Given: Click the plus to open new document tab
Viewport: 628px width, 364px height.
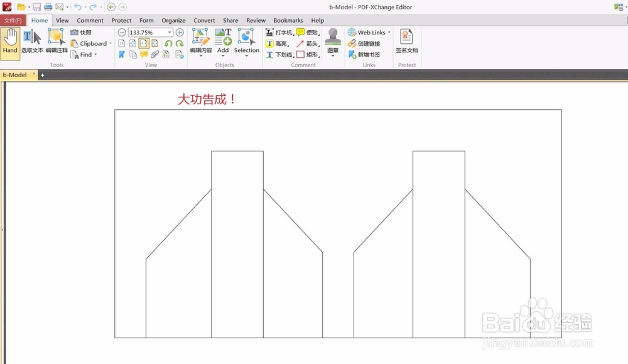Looking at the screenshot, I should [x=42, y=74].
